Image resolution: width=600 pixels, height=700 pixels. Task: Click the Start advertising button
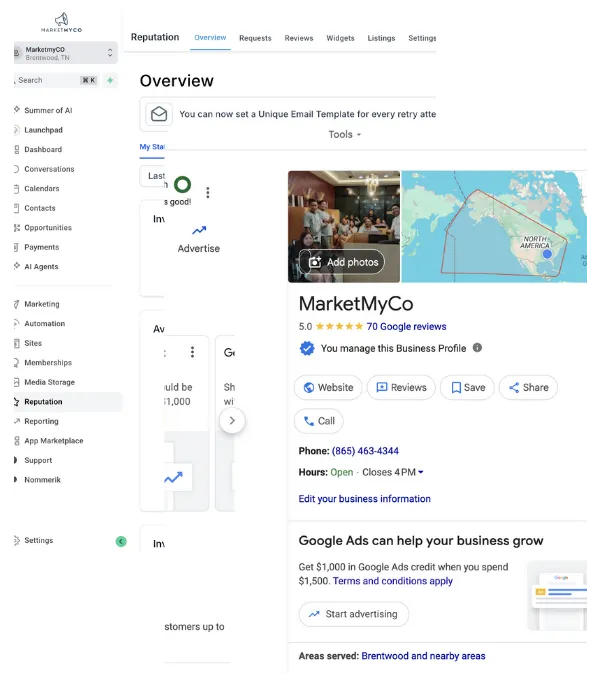click(354, 614)
